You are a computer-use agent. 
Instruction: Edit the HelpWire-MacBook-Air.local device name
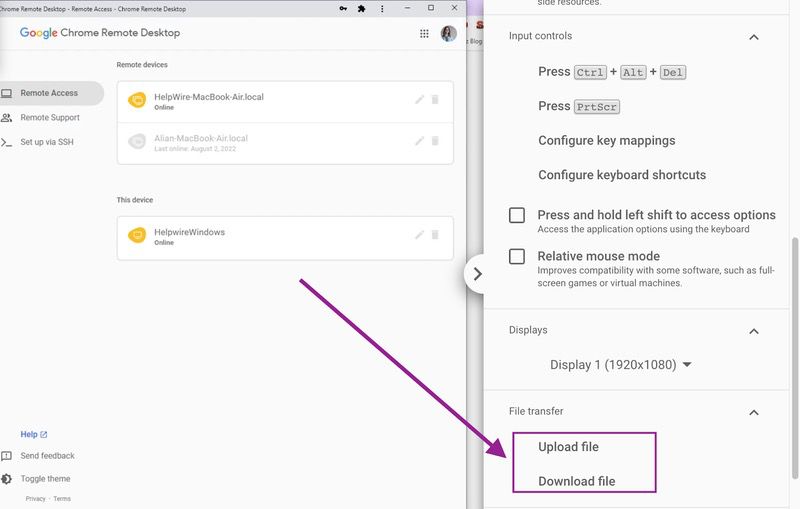pyautogui.click(x=419, y=99)
